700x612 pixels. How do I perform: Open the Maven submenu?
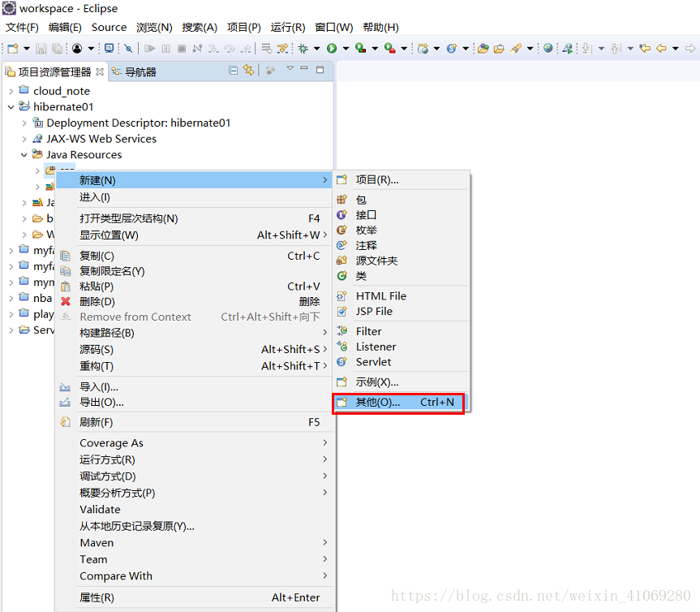(195, 543)
